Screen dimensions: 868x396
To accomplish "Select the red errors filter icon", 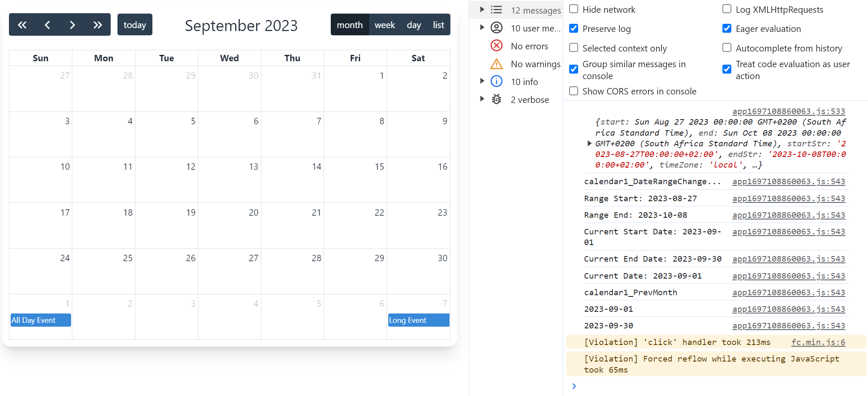I will click(496, 46).
